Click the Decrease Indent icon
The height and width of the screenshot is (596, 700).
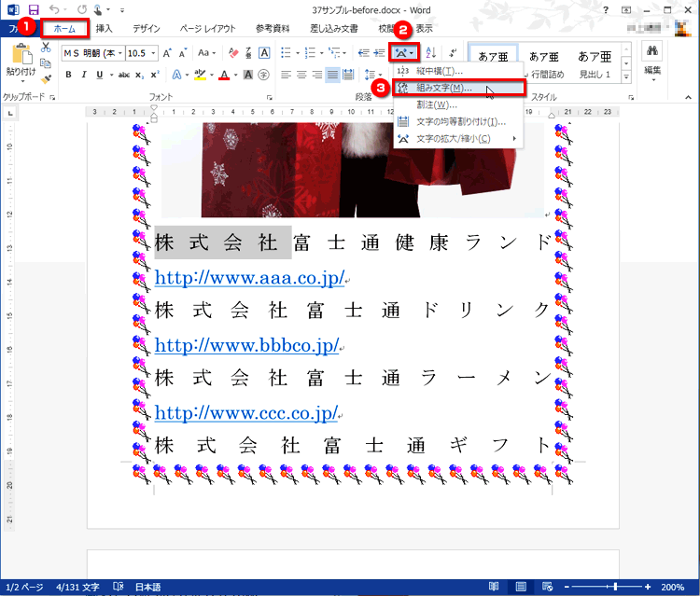point(364,53)
